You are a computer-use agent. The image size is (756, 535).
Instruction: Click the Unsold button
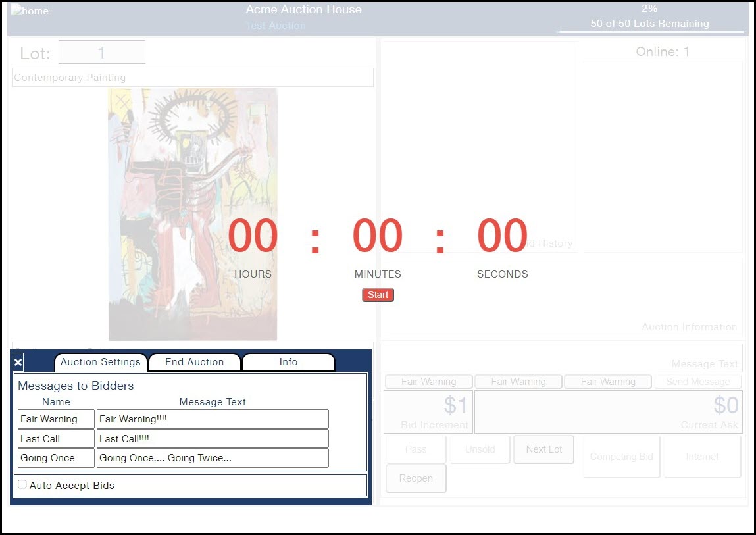tap(480, 449)
